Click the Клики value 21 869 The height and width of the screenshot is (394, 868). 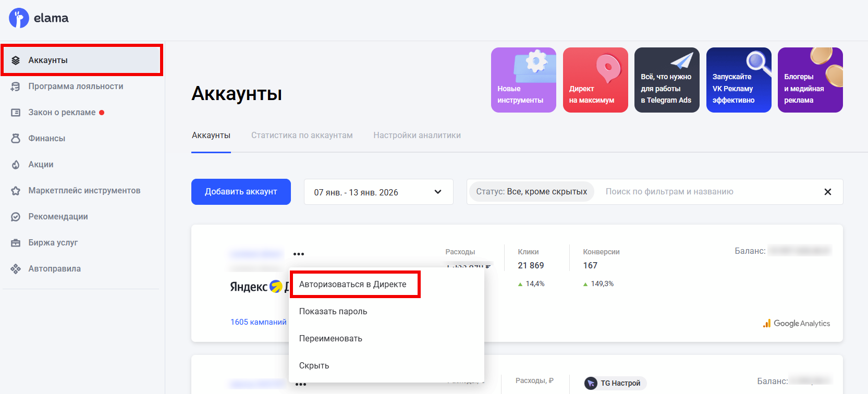(x=531, y=266)
